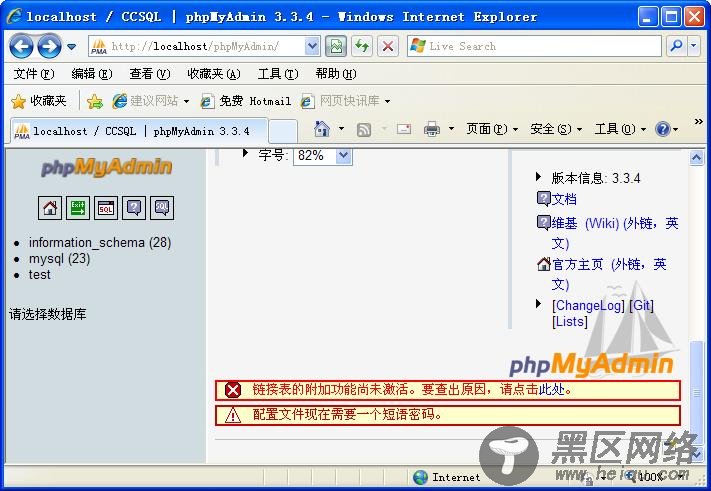Click the blue Help question mark icon

tap(663, 130)
